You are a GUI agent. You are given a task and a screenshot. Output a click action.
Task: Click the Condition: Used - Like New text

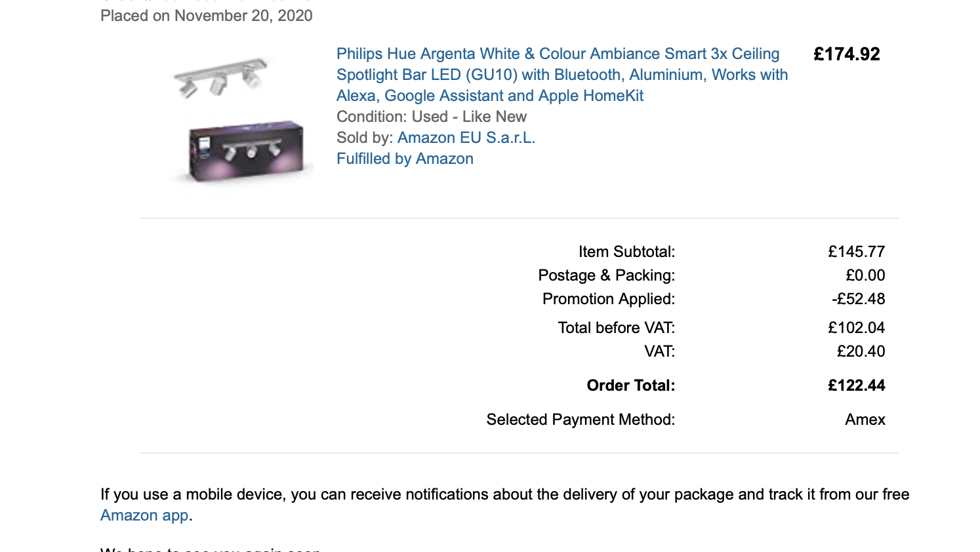point(432,117)
